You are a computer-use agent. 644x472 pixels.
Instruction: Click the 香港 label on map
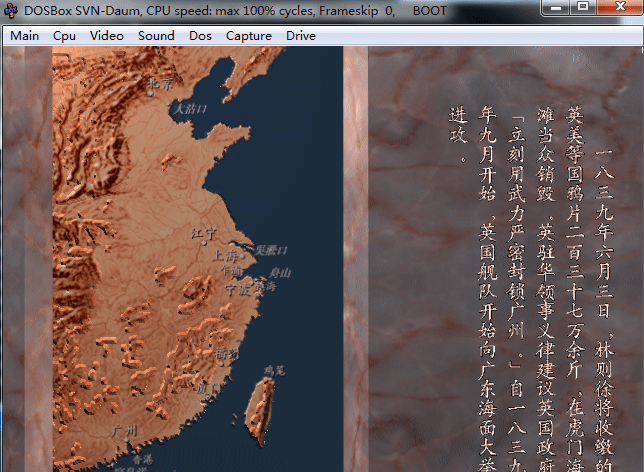143,459
